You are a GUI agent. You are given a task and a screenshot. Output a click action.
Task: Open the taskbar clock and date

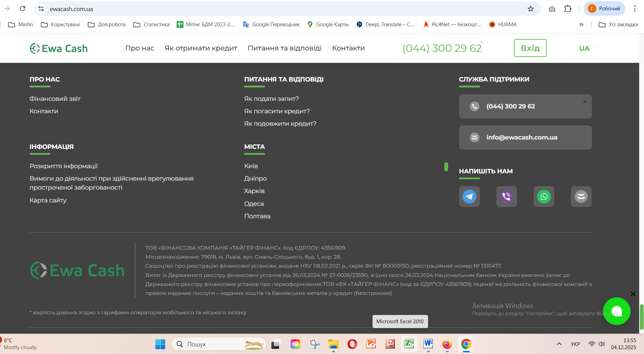[x=624, y=344]
